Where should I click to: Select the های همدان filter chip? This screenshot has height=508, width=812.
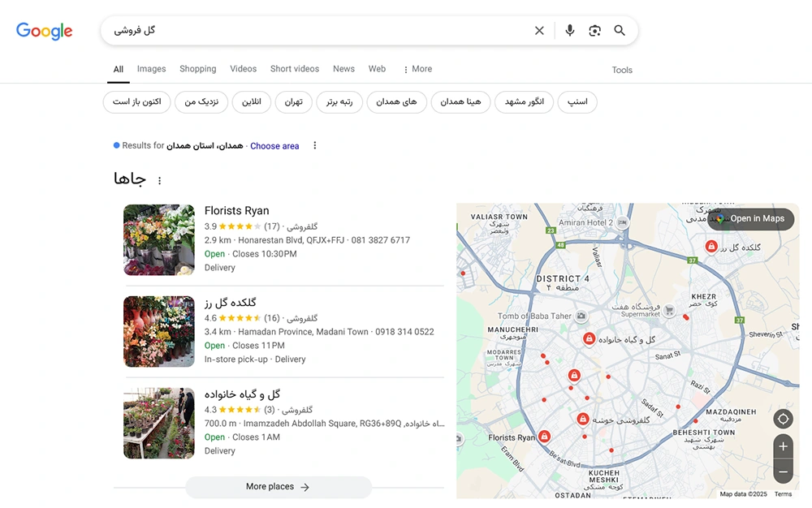coord(397,102)
